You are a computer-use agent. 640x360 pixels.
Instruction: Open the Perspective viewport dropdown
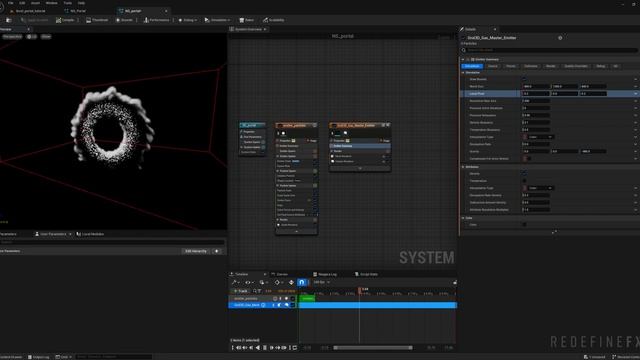(x=12, y=36)
